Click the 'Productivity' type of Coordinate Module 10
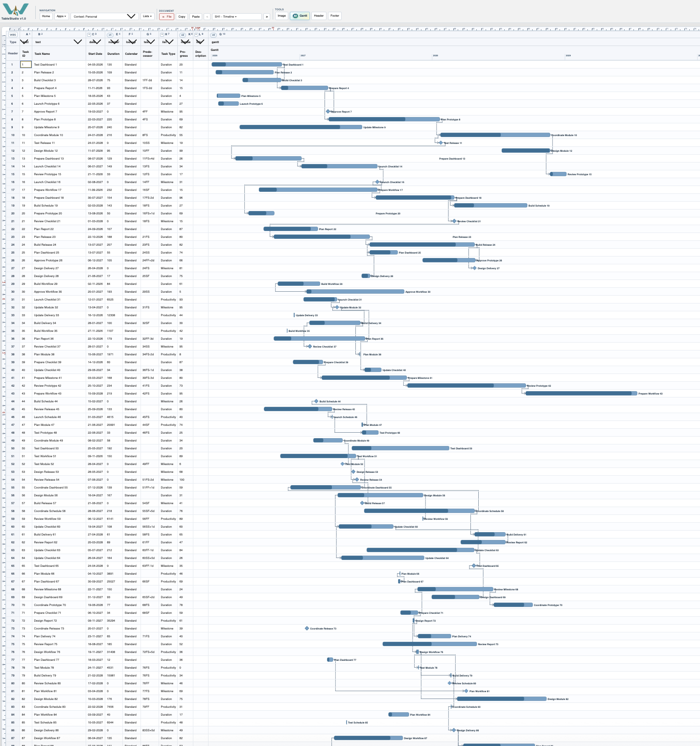 (168, 135)
